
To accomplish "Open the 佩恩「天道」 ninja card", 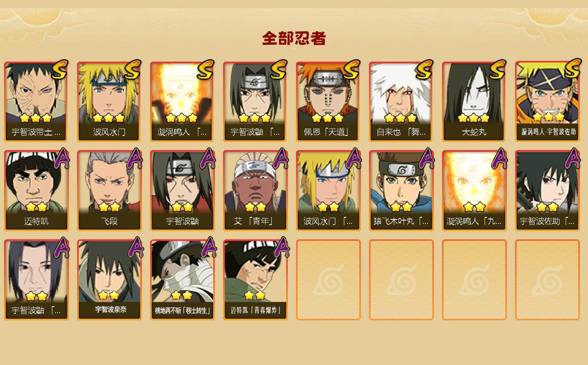I will (328, 101).
